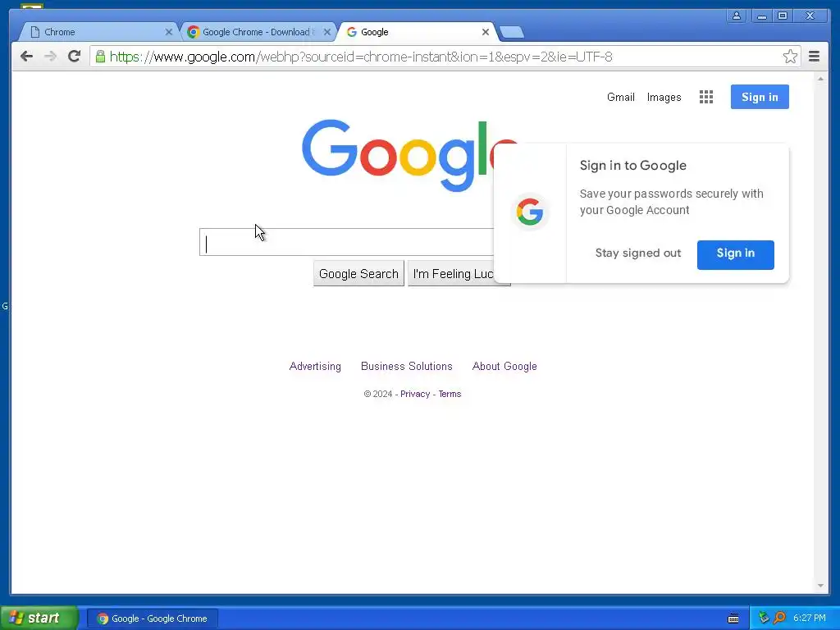Click the scrollbar down arrow
This screenshot has height=630, width=840.
[820, 586]
